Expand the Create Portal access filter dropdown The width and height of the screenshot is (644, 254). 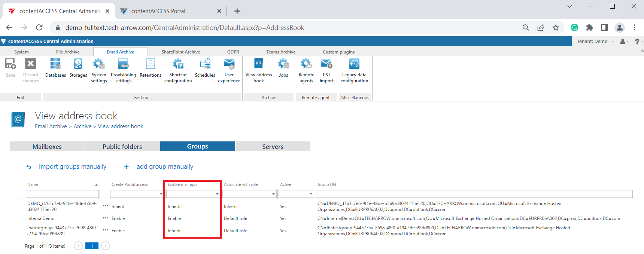tap(161, 194)
